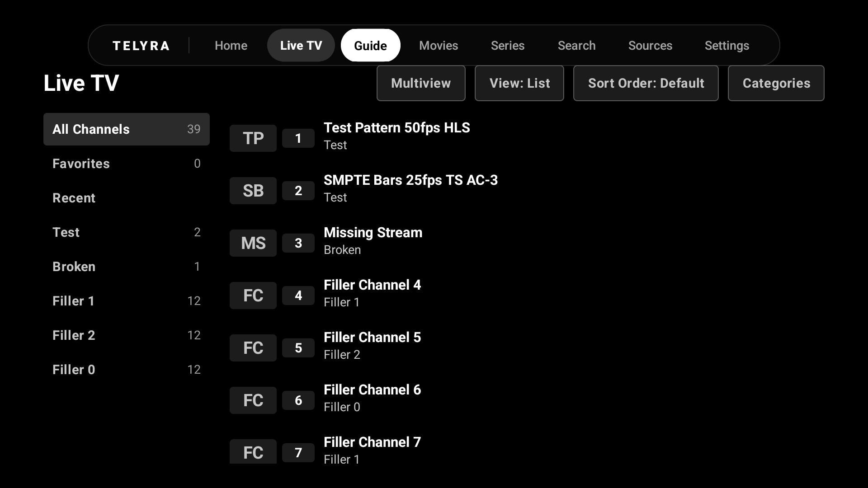Click channel number badge 1
This screenshot has height=488, width=868.
point(298,138)
